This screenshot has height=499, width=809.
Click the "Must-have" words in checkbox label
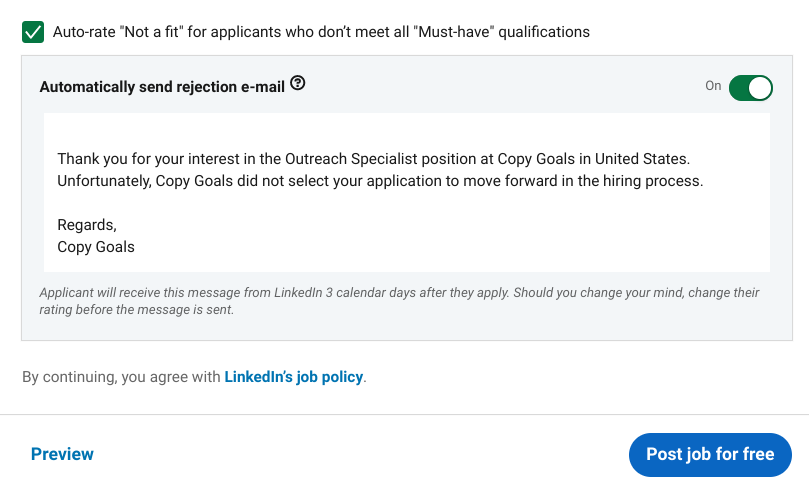[454, 32]
